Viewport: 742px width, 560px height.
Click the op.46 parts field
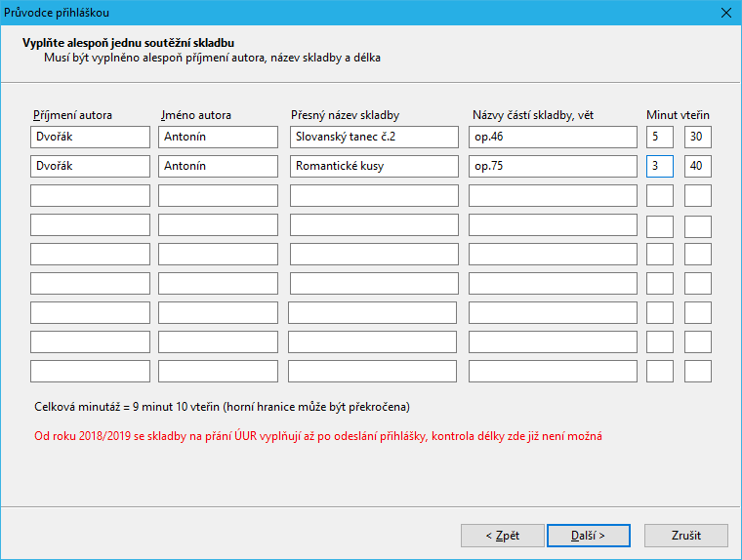[553, 137]
